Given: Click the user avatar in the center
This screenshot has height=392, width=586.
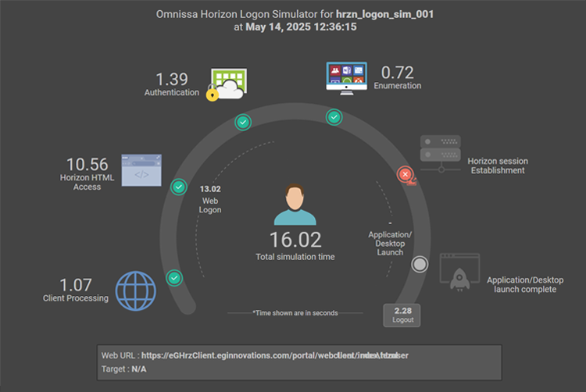Looking at the screenshot, I should pyautogui.click(x=295, y=205).
